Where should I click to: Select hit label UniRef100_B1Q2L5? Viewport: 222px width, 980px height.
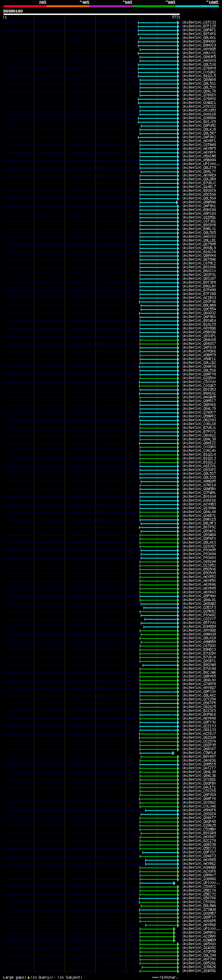click(x=199, y=76)
